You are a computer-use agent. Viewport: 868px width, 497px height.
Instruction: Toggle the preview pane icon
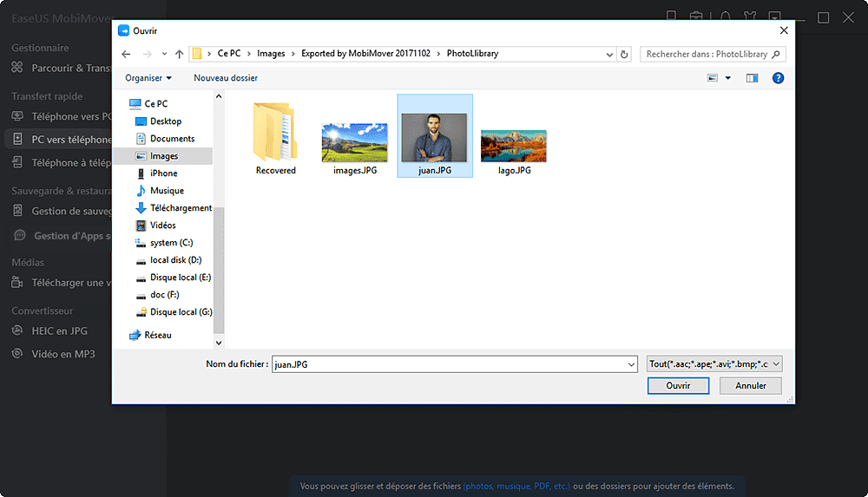pos(752,78)
